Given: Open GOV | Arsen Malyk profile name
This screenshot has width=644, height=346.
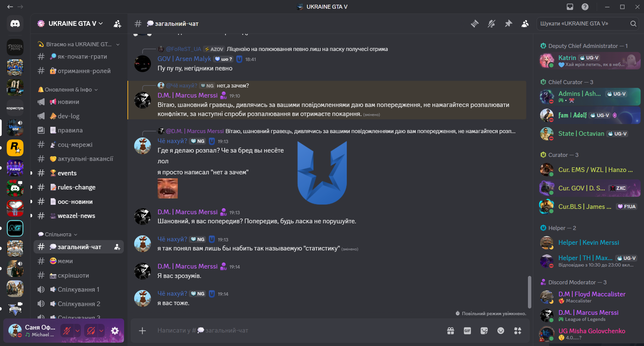Looking at the screenshot, I should 184,59.
